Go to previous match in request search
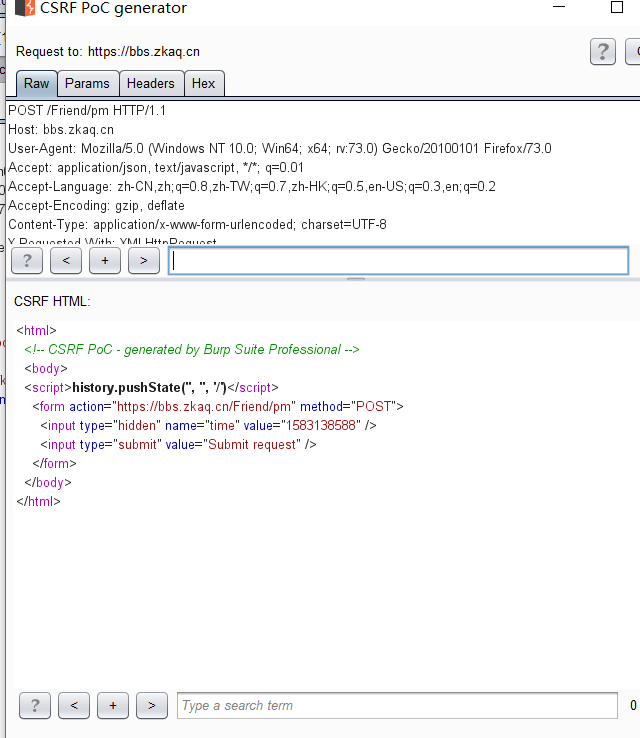Image resolution: width=640 pixels, height=738 pixels. click(66, 260)
